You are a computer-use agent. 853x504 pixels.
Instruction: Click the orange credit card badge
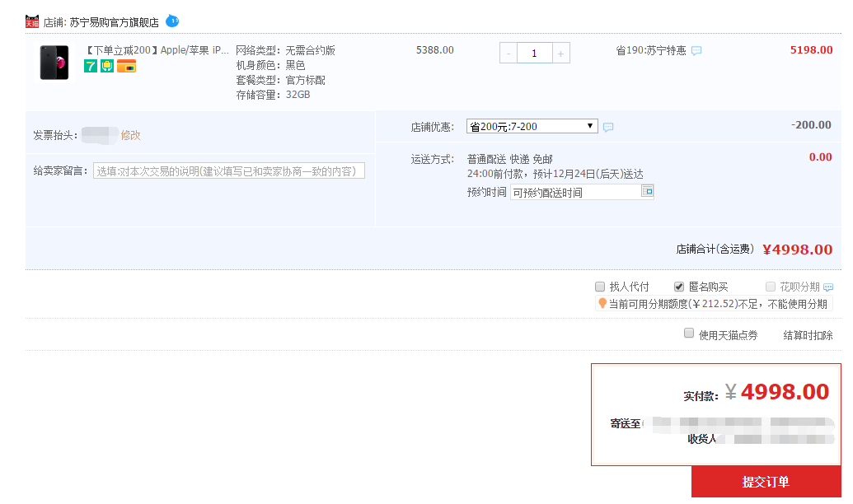click(126, 67)
